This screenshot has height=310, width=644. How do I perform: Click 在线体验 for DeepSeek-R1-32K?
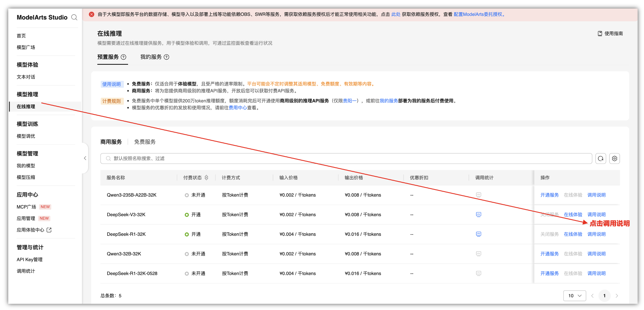tap(573, 234)
